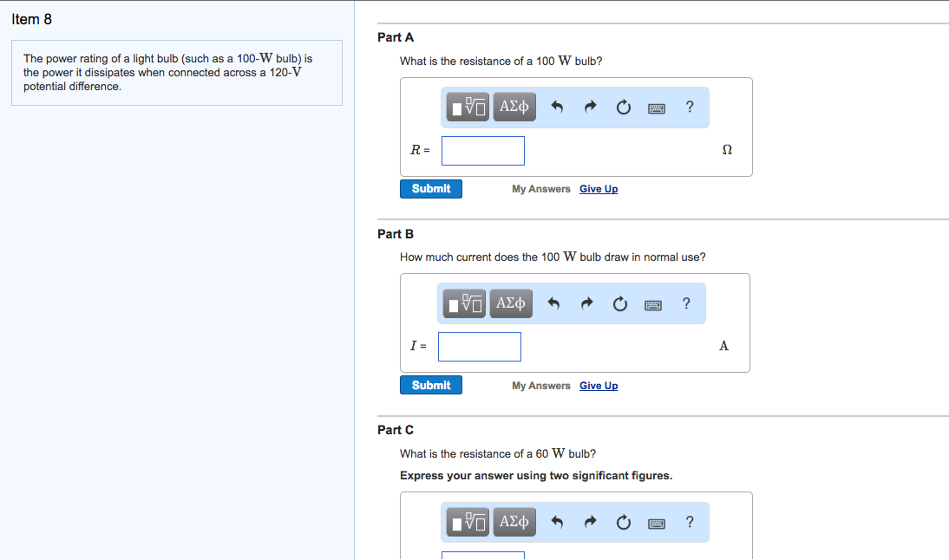This screenshot has height=560, width=949.
Task: Click Give Up link for Part B
Action: coord(598,386)
